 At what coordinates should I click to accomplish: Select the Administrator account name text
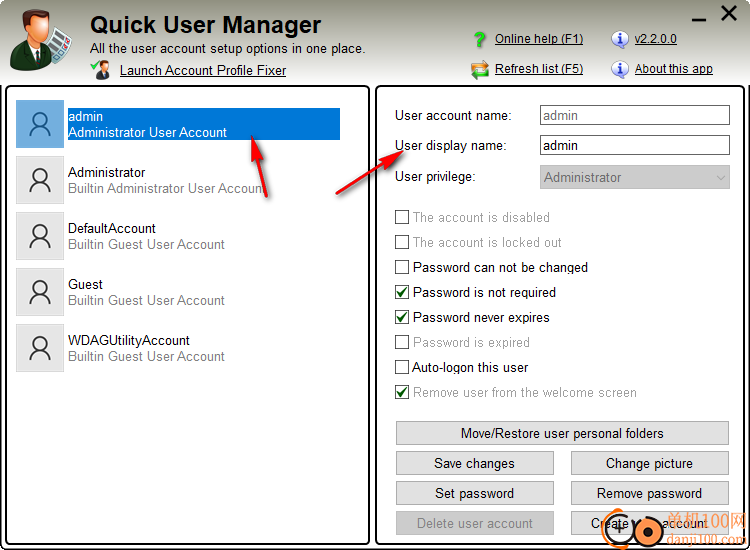pos(107,172)
